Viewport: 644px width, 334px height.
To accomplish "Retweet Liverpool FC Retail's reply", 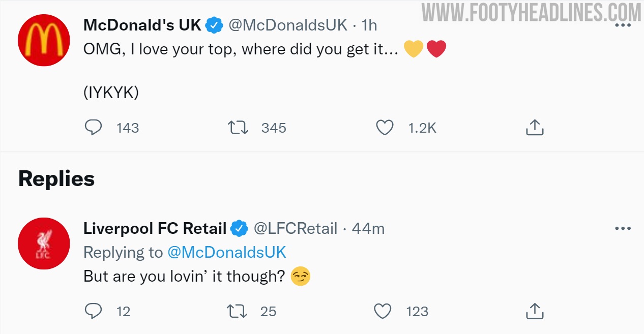I will tap(238, 311).
